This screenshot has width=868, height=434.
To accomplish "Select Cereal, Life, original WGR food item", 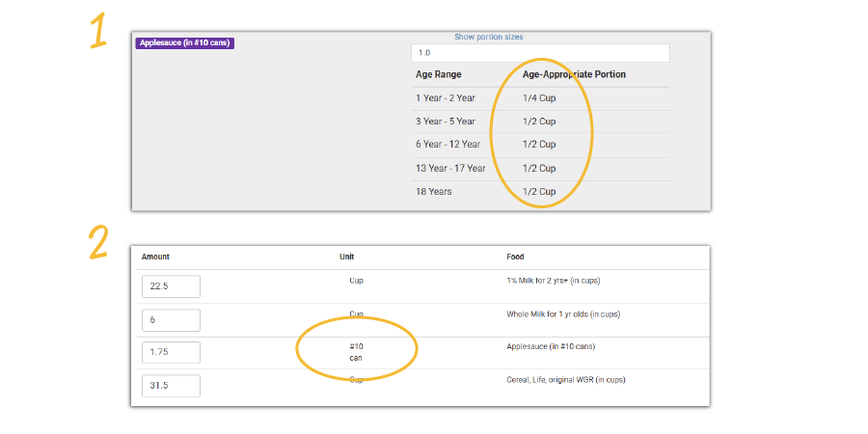I will pyautogui.click(x=565, y=379).
